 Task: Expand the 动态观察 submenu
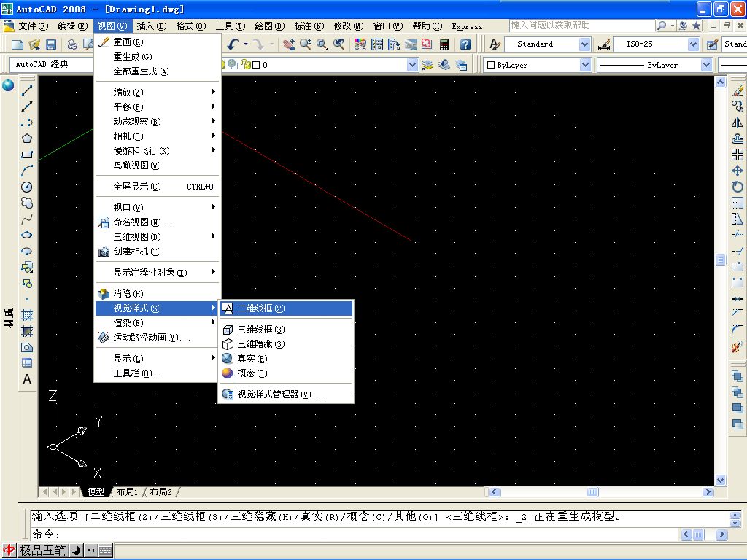point(158,122)
